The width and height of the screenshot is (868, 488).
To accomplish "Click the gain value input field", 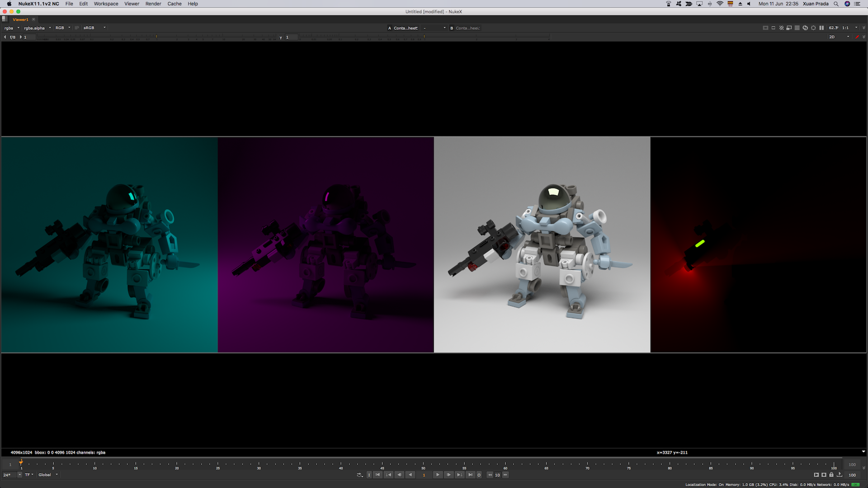I will tap(29, 37).
